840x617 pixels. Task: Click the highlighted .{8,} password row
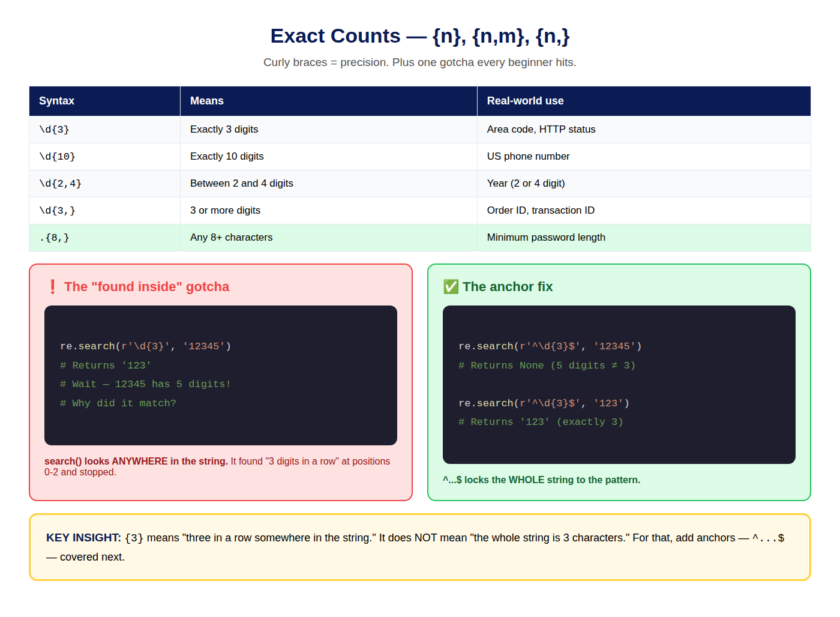(x=420, y=238)
